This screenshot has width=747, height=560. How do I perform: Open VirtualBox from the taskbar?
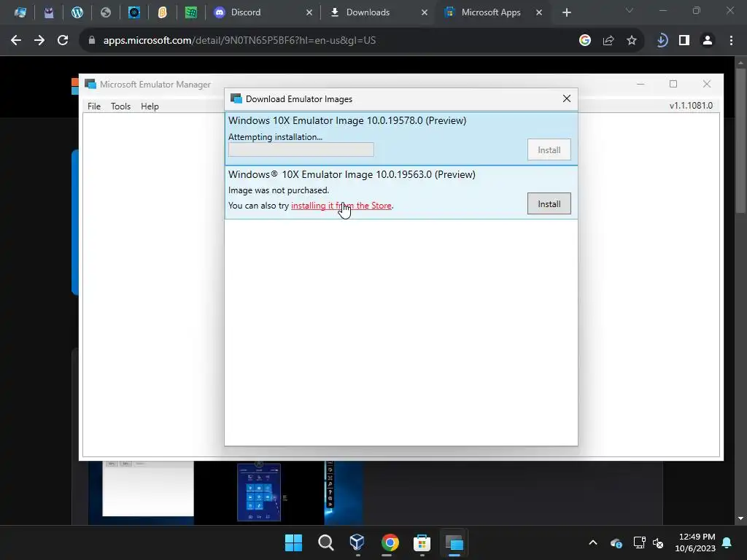click(357, 542)
